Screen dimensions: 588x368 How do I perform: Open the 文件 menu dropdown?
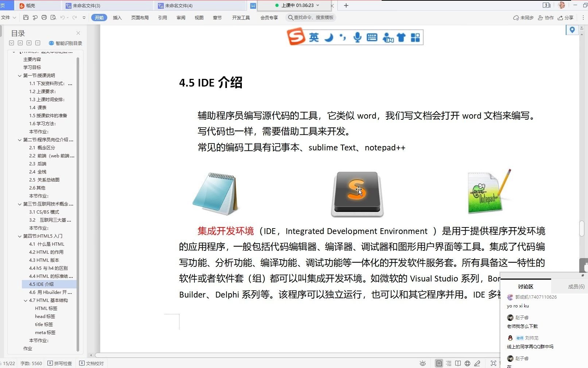coord(8,18)
